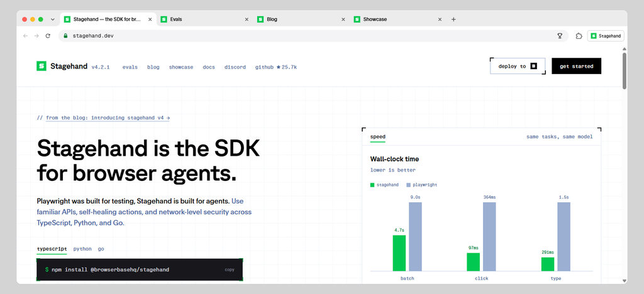Reload the page with the refresh icon
Viewport: 644px width, 294px height.
pyautogui.click(x=48, y=36)
